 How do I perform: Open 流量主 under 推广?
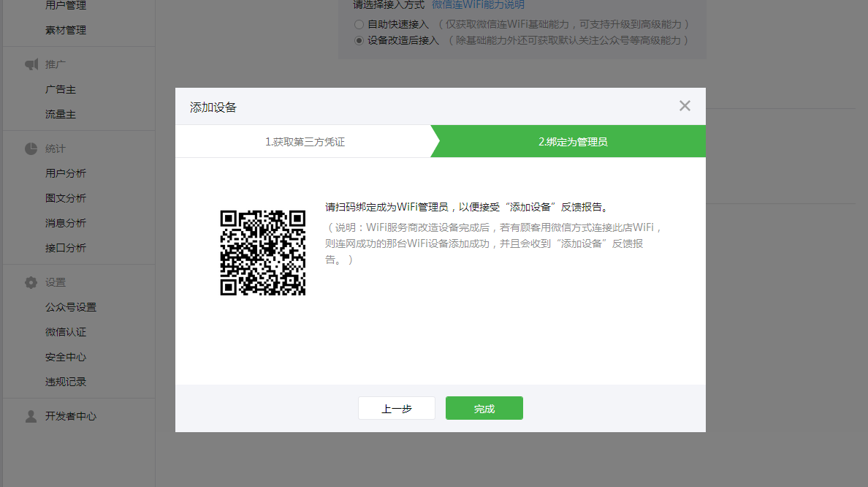point(61,114)
